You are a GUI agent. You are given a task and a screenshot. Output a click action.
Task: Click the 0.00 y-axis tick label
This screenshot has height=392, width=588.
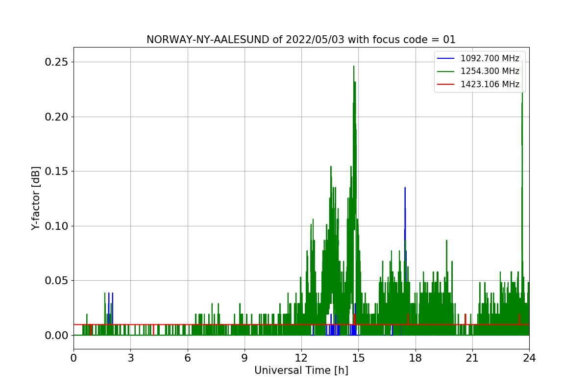[55, 335]
